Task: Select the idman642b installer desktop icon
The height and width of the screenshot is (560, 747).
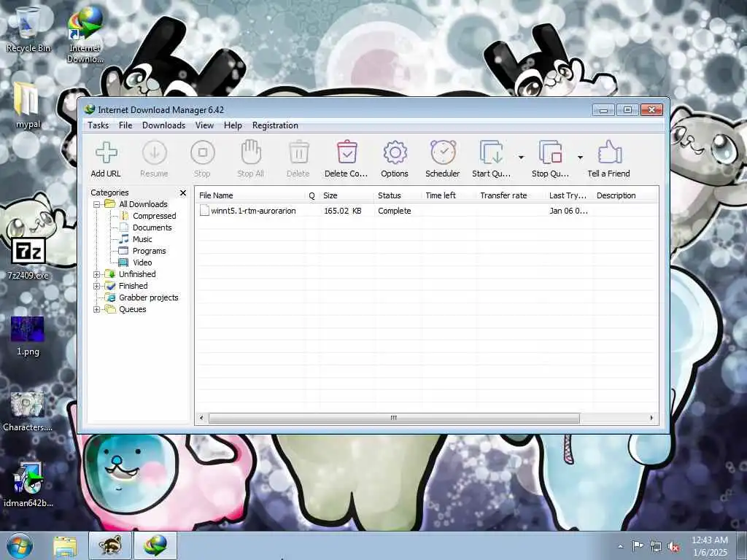Action: (28, 485)
